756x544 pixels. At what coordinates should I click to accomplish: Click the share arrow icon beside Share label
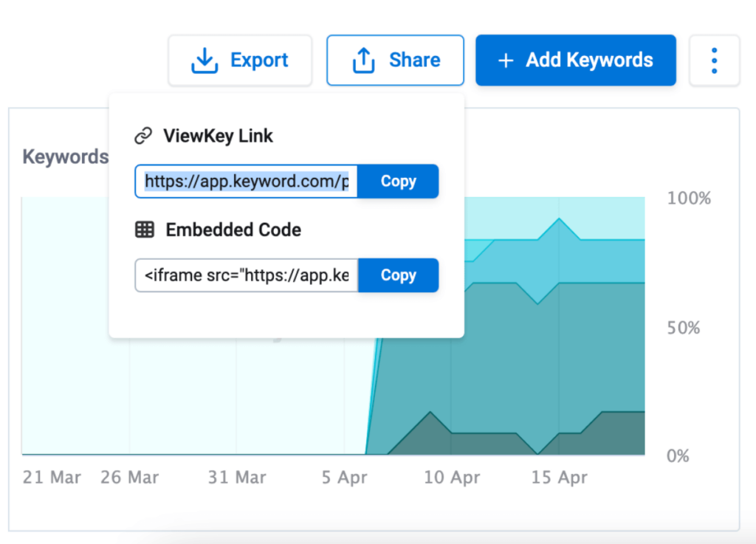pyautogui.click(x=362, y=60)
